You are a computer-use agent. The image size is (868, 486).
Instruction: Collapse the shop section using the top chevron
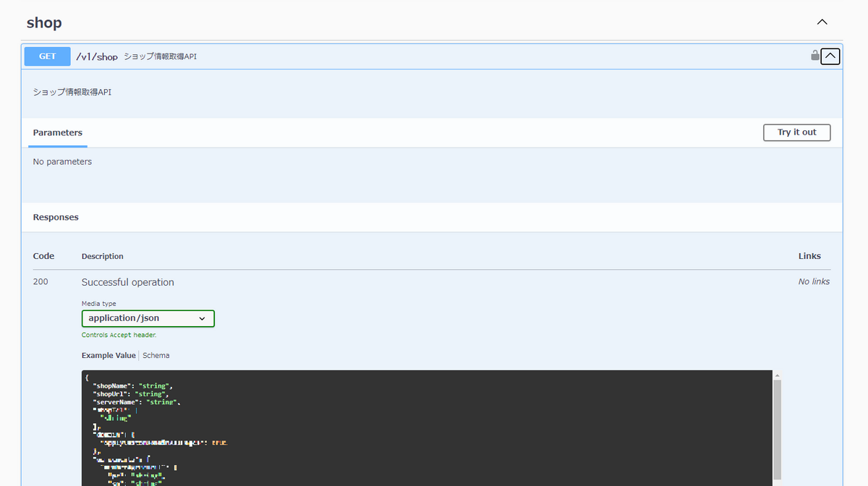click(x=822, y=22)
